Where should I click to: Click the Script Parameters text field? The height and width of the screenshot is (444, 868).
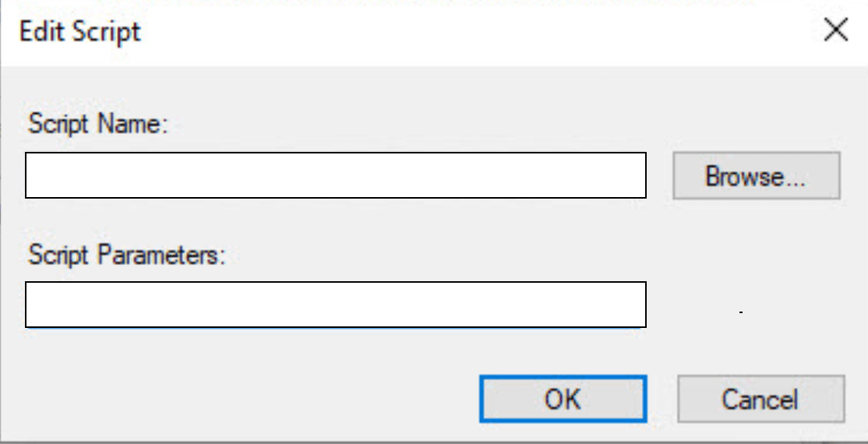click(336, 305)
